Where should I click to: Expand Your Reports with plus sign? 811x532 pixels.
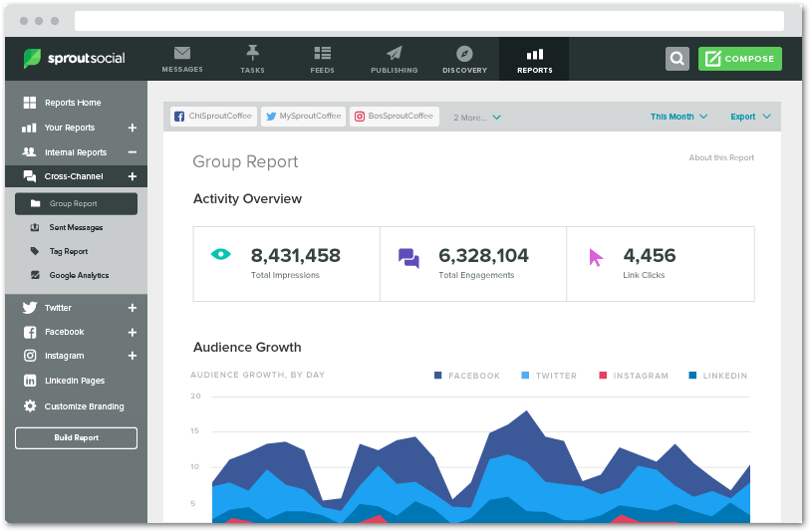pyautogui.click(x=133, y=128)
